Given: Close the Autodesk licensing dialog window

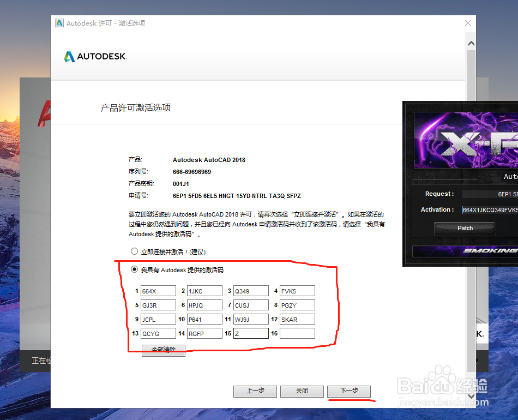Looking at the screenshot, I should pyautogui.click(x=468, y=23).
